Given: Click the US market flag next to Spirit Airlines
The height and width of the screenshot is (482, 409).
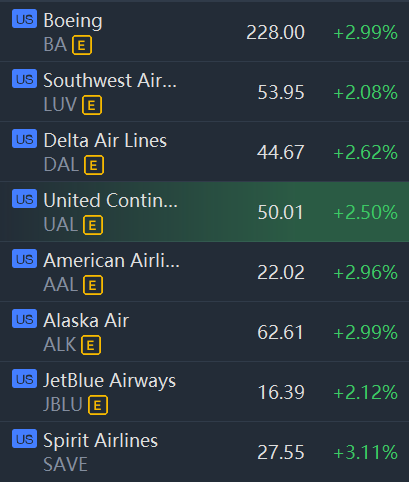Looking at the screenshot, I should 24,439.
